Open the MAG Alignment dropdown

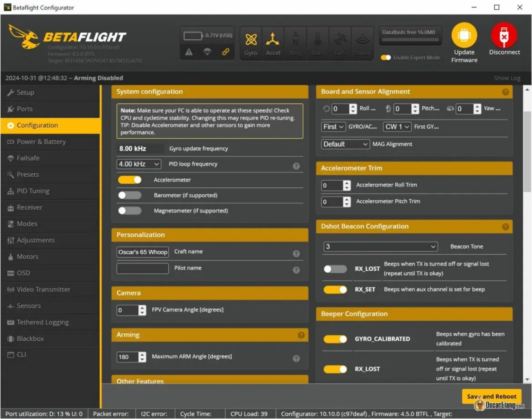click(x=345, y=144)
